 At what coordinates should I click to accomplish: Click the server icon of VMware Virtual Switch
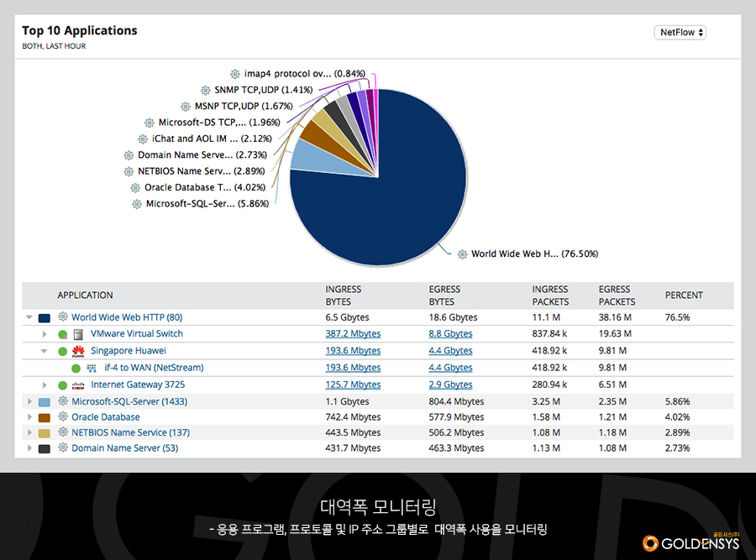[x=78, y=334]
